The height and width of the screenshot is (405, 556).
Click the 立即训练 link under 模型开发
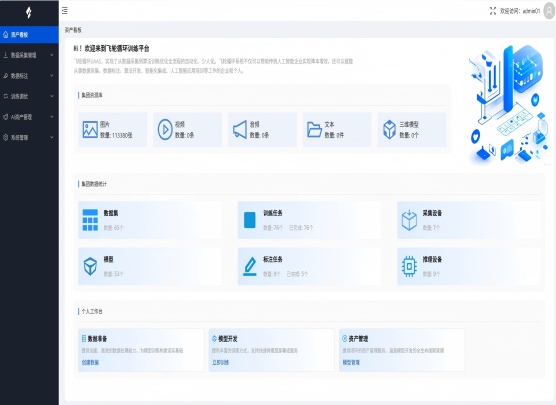pos(221,362)
